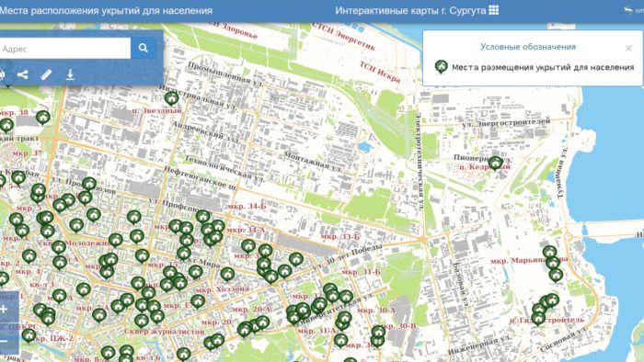
Task: Click the Промышленная ул. street label
Action: point(225,74)
